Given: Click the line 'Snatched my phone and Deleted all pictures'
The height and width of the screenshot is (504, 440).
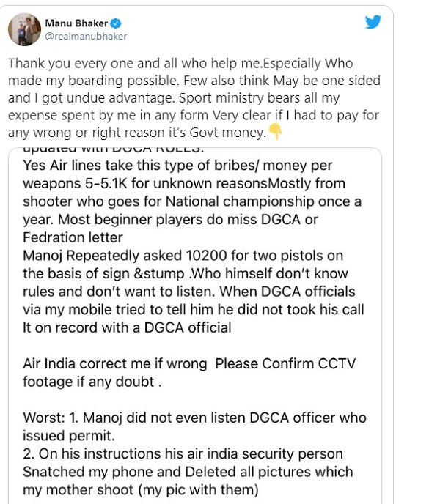Looking at the screenshot, I should pos(187,472).
